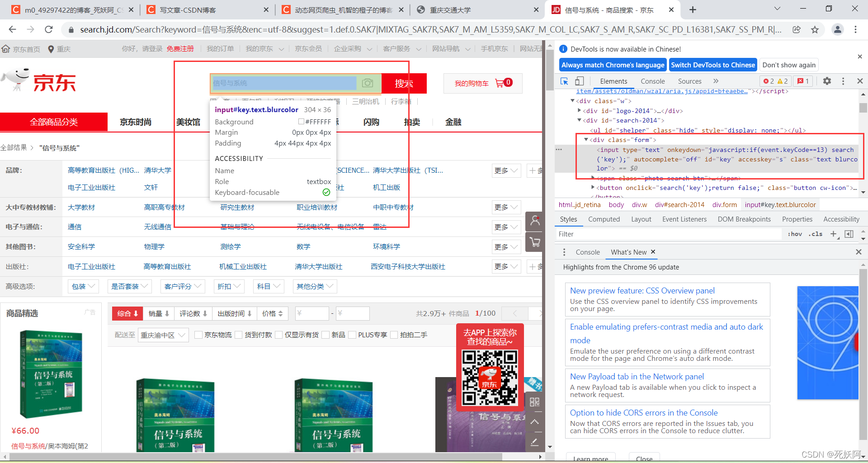Viewport: 868px width, 463px height.
Task: Open DevTools settings gear
Action: [x=827, y=81]
